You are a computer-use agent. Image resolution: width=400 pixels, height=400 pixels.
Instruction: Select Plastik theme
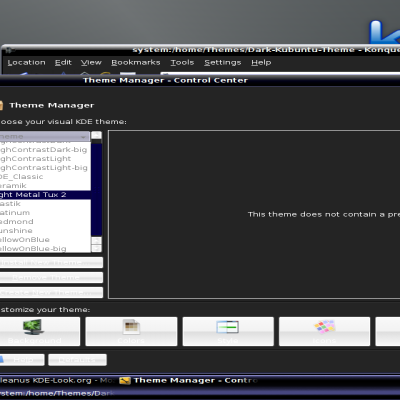click(45, 204)
